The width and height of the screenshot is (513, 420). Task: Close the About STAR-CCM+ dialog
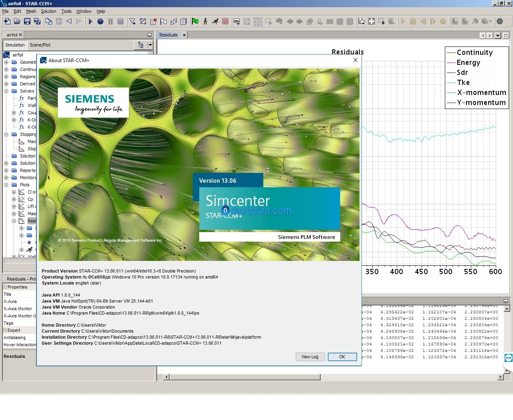(x=355, y=60)
